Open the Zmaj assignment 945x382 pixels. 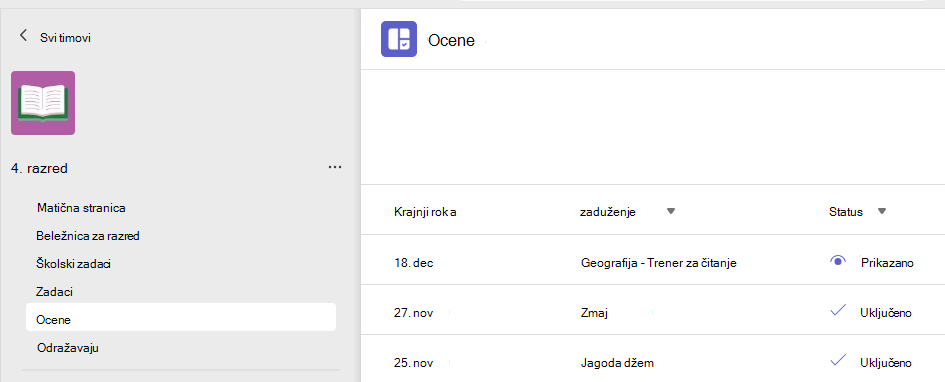click(593, 313)
